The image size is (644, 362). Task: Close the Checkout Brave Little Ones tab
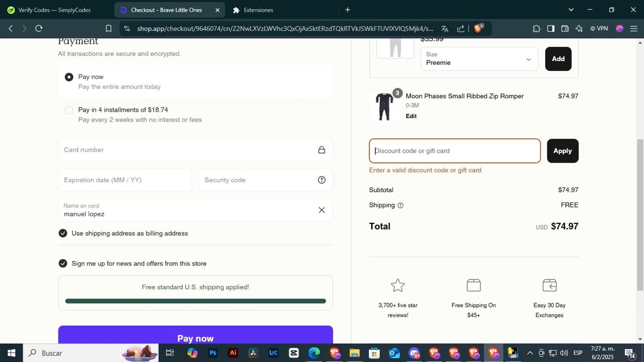(x=218, y=10)
